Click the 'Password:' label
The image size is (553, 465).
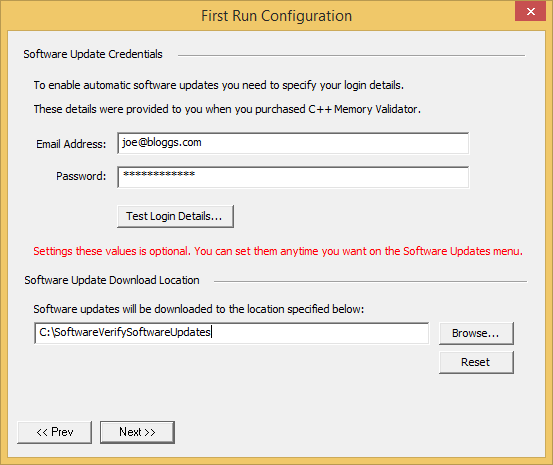click(81, 176)
